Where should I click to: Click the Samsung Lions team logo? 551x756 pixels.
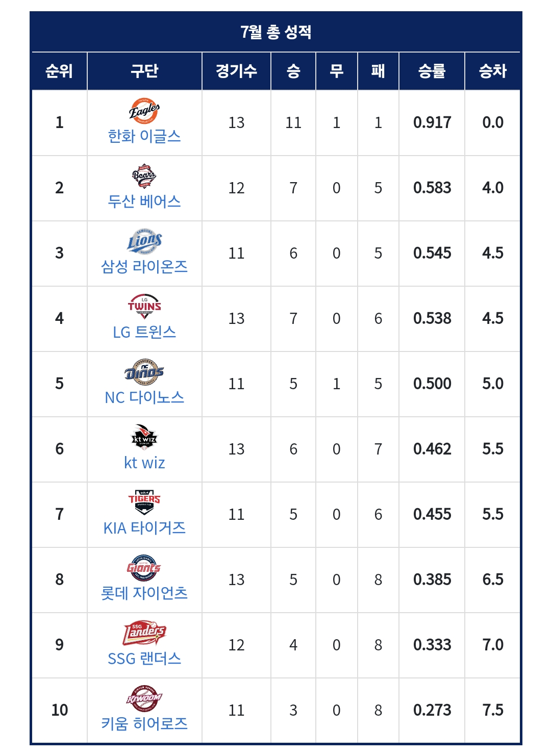(144, 241)
